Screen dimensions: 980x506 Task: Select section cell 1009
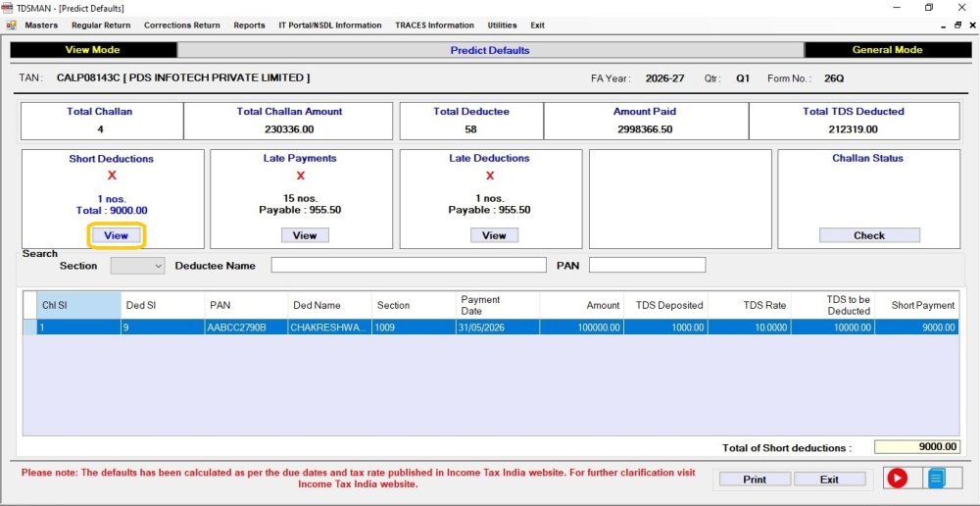[x=414, y=328]
